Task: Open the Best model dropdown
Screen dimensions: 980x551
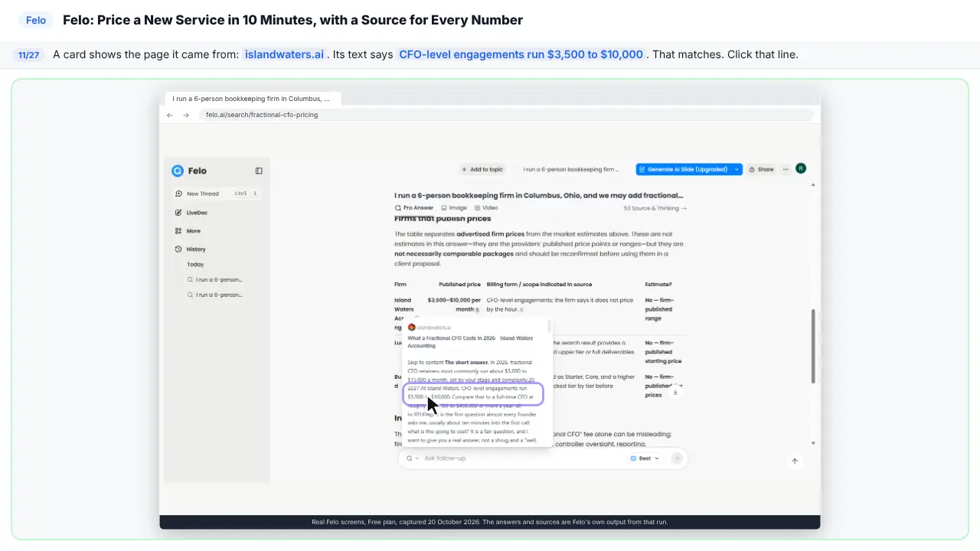Action: [x=645, y=458]
